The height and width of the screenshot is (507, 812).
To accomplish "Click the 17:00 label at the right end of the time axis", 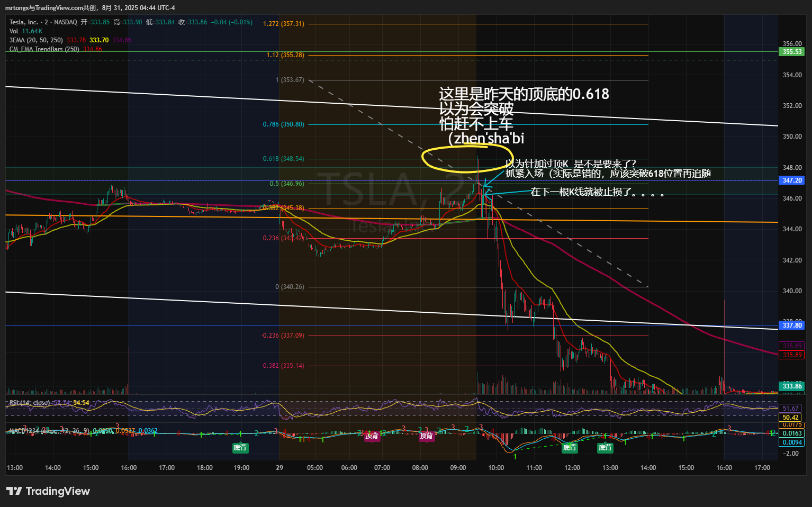I will [762, 468].
